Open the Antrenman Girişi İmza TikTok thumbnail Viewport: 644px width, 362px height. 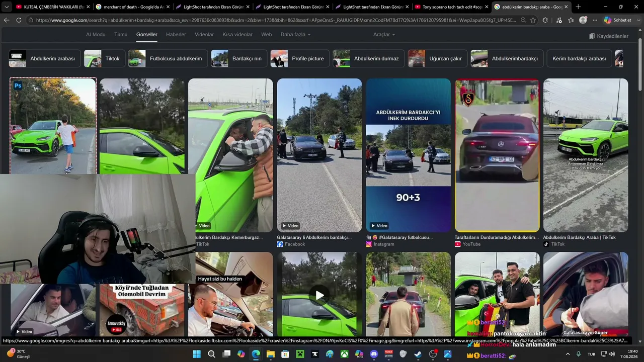(586, 155)
